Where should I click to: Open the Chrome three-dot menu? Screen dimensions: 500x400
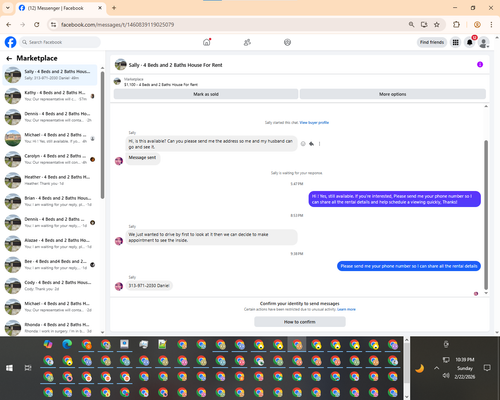pyautogui.click(x=491, y=24)
